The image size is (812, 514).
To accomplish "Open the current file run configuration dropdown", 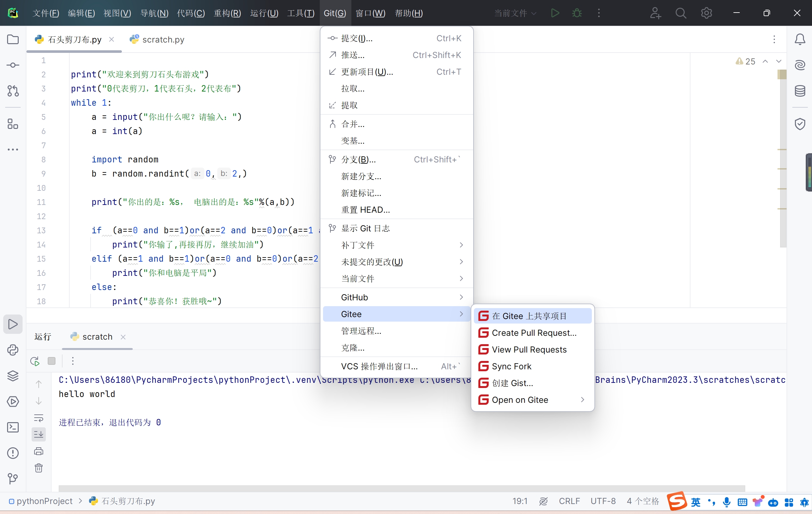I will 515,13.
